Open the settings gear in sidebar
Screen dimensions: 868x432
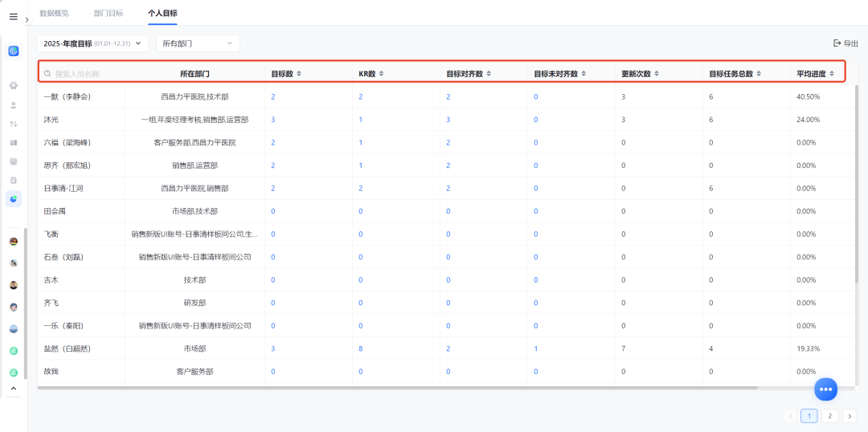(14, 86)
